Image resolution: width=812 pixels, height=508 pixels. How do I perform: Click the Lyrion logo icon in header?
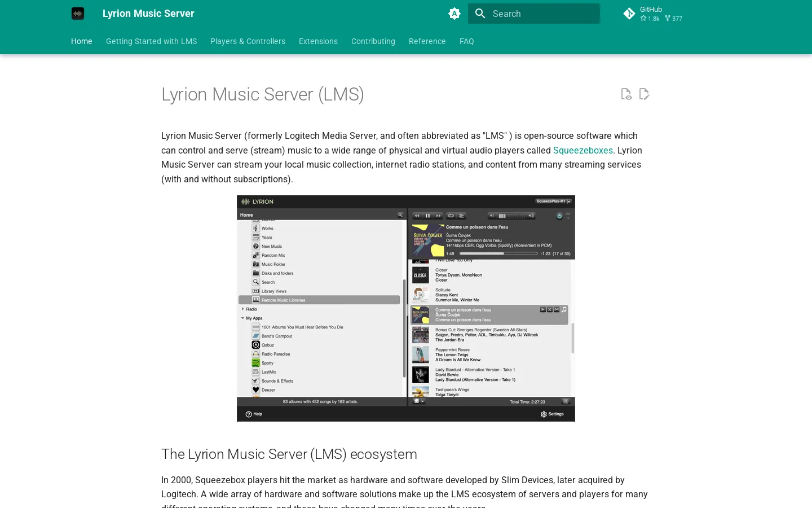tap(78, 14)
